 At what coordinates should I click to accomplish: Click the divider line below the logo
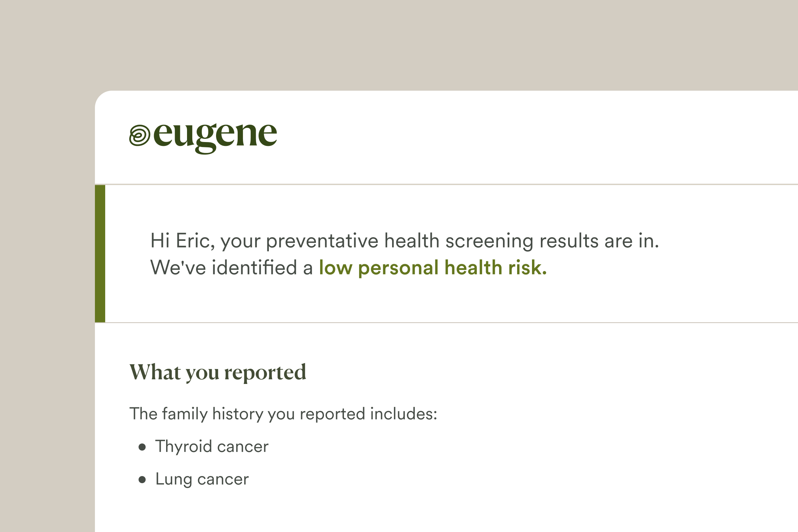[446, 184]
